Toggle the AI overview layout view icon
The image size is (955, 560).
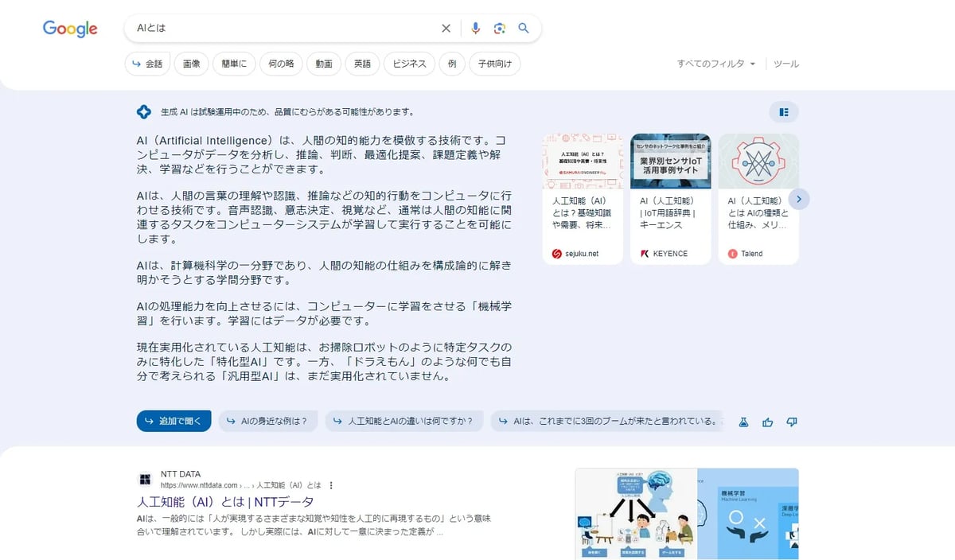784,112
